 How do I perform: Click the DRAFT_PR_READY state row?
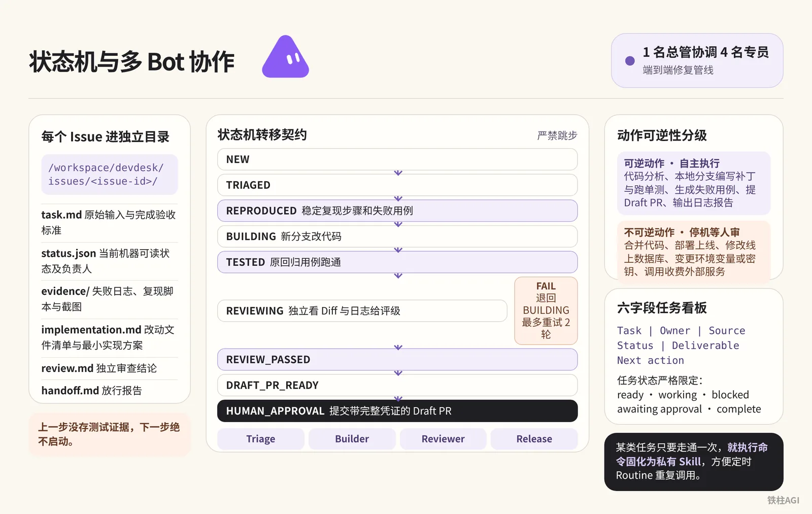(397, 385)
